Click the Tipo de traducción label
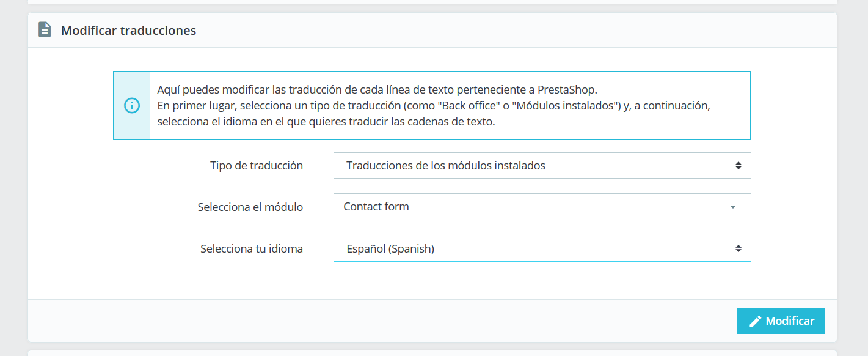The height and width of the screenshot is (356, 868). point(257,165)
